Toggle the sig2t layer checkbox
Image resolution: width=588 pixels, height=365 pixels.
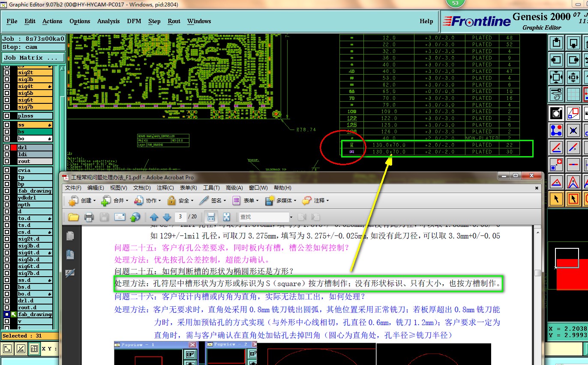click(7, 72)
